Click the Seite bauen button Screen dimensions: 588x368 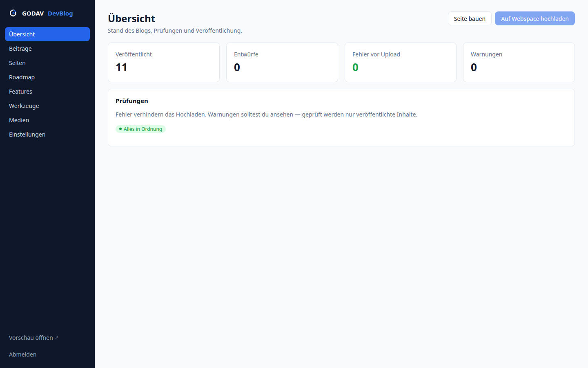click(470, 18)
